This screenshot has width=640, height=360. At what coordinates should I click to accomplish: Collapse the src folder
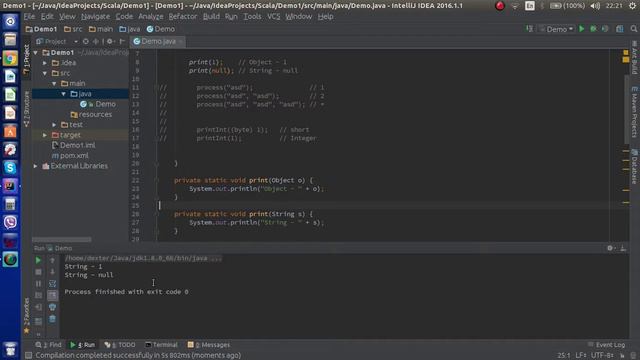45,73
